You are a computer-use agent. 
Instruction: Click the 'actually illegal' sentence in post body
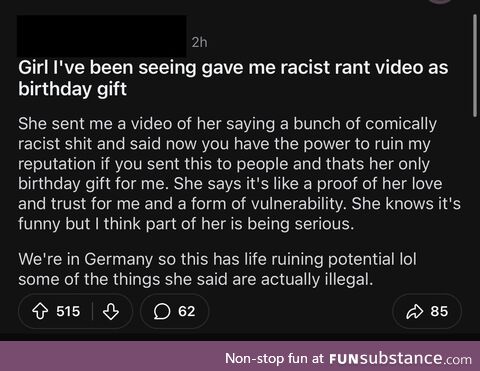coord(195,279)
